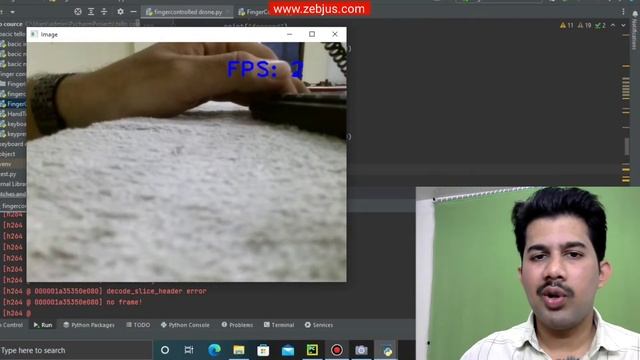The image size is (640, 360).
Task: Click the green typo count 2 indicator
Action: click(x=600, y=25)
